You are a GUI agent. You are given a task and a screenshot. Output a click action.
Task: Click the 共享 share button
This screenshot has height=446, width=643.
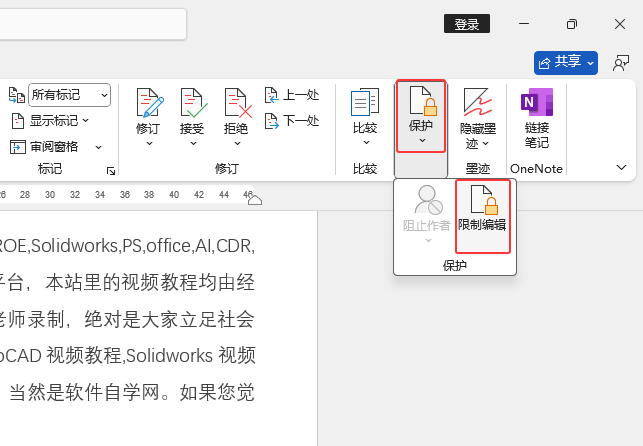click(x=565, y=63)
